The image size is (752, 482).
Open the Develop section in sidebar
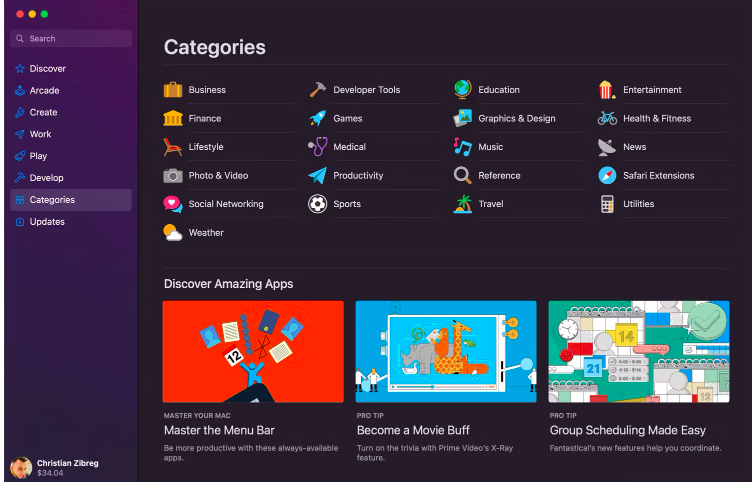tap(71, 178)
